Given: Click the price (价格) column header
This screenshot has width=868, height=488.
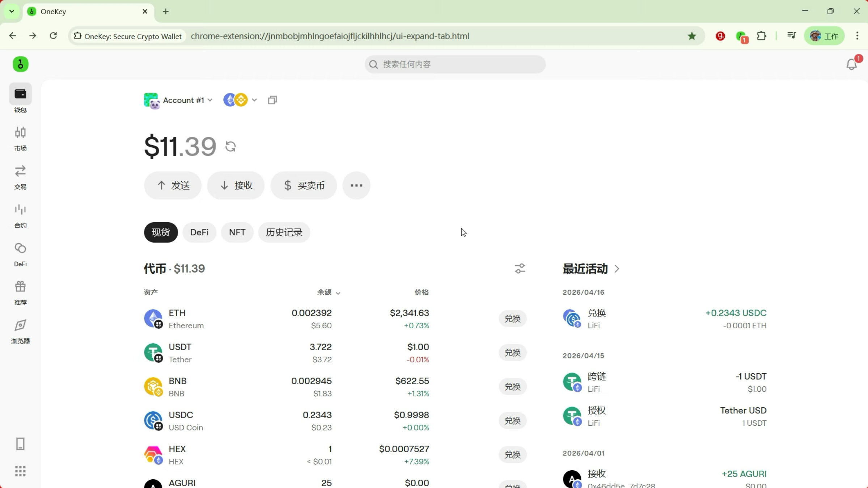Looking at the screenshot, I should 422,292.
